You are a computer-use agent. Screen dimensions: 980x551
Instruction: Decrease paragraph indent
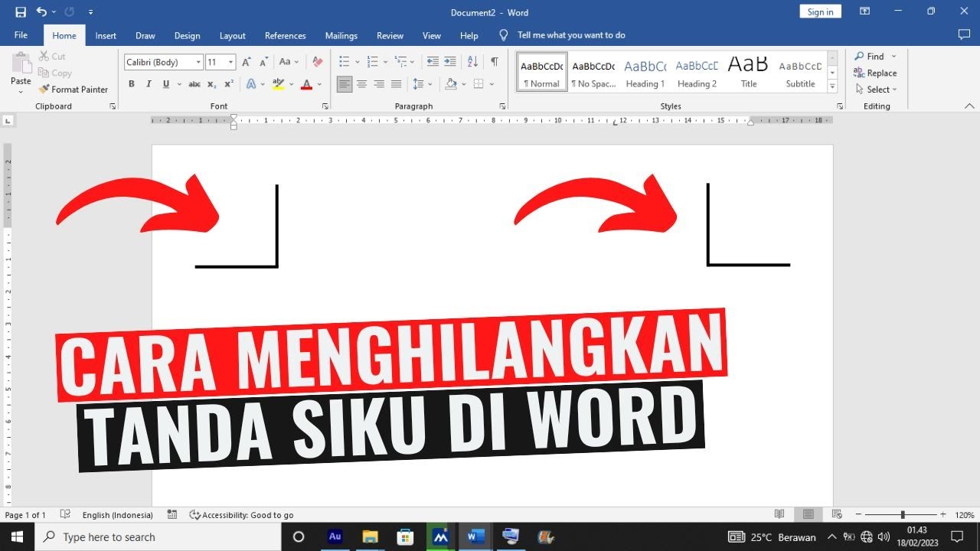pyautogui.click(x=433, y=62)
